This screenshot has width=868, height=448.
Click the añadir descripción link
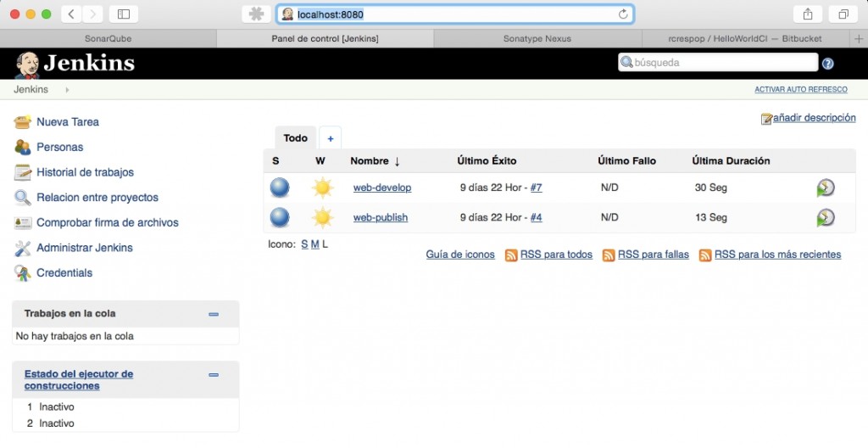815,118
